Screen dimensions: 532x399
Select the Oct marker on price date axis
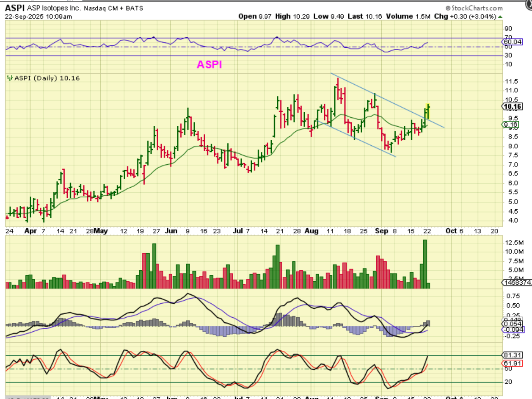452,231
